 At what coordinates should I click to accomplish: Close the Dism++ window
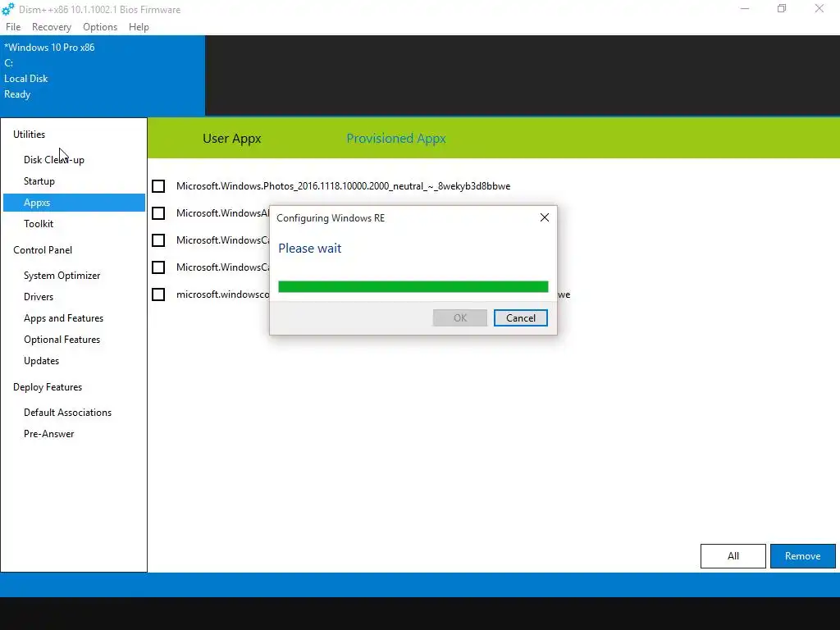[819, 8]
